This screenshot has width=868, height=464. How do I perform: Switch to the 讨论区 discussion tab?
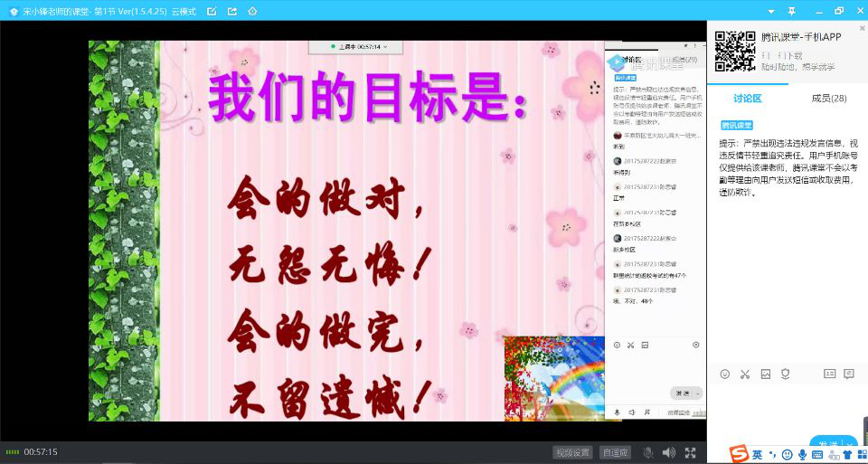(747, 98)
